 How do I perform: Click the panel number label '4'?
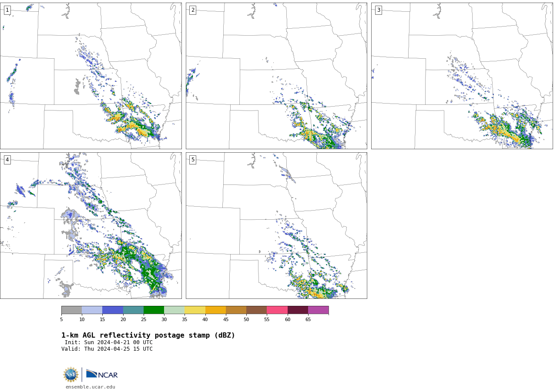pos(7,160)
